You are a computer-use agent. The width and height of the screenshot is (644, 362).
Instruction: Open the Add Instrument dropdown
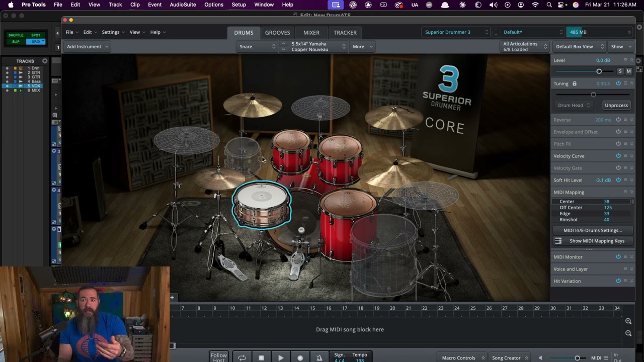[x=87, y=46]
